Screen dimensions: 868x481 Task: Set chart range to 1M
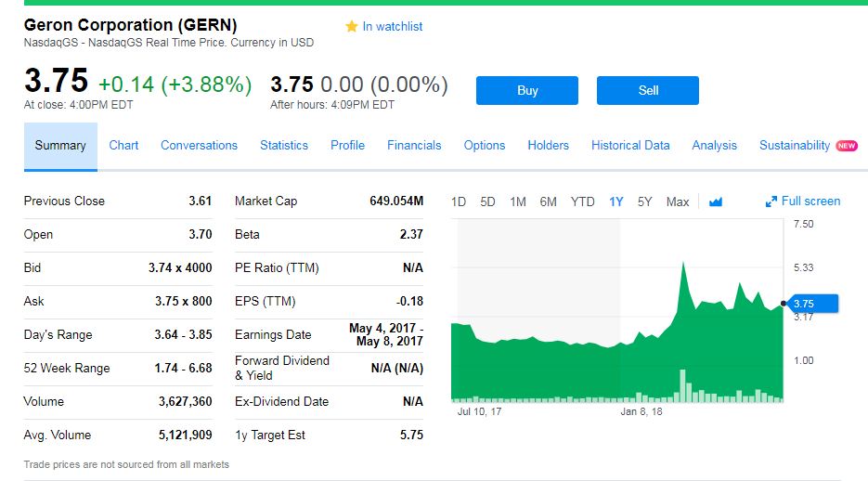click(518, 201)
